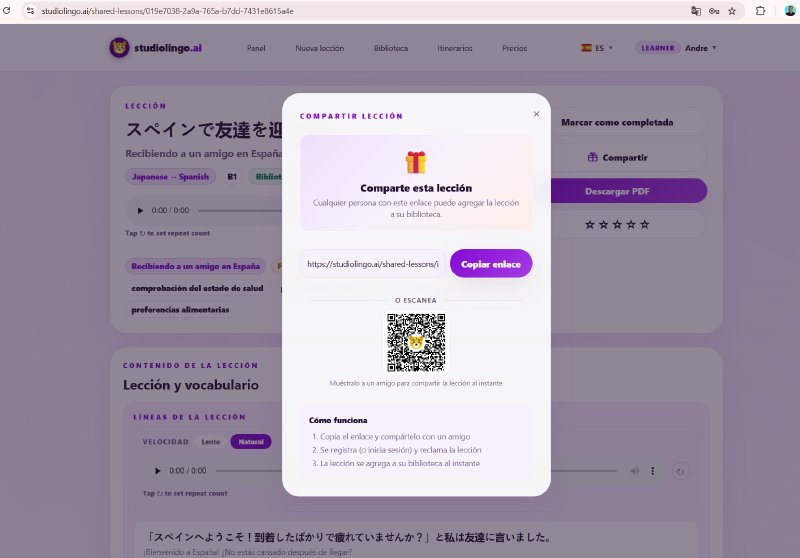Open the Panel menu item
The height and width of the screenshot is (558, 800).
coord(256,48)
